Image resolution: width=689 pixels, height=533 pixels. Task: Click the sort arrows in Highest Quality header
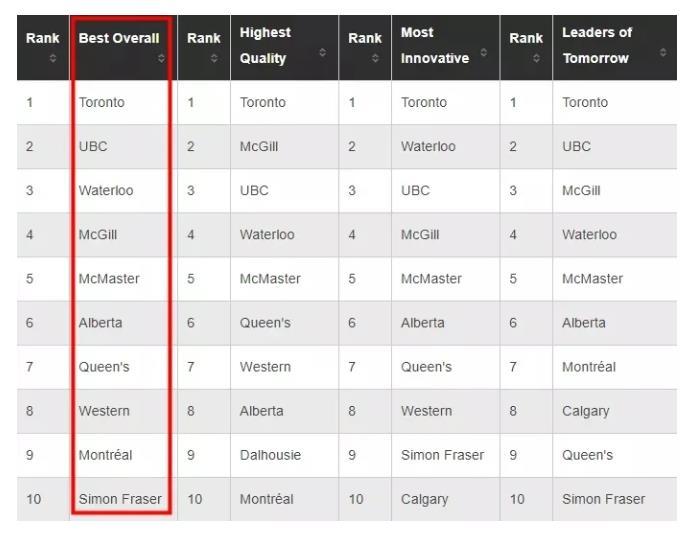(322, 52)
